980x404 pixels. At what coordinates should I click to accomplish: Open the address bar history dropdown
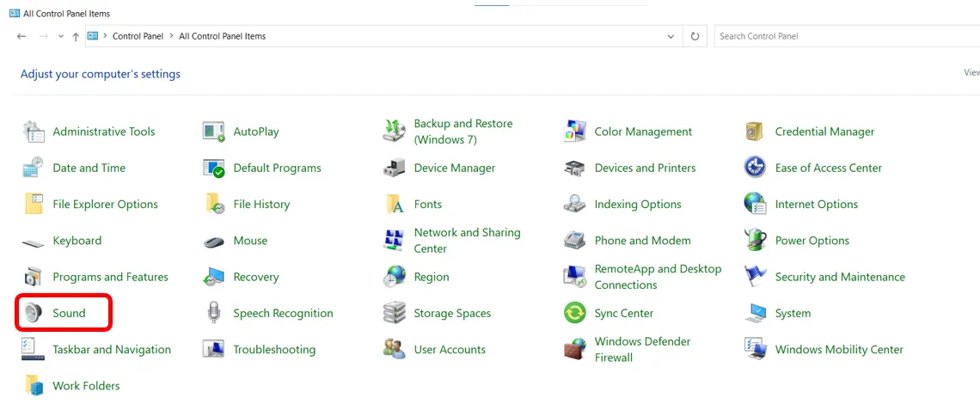tap(671, 37)
